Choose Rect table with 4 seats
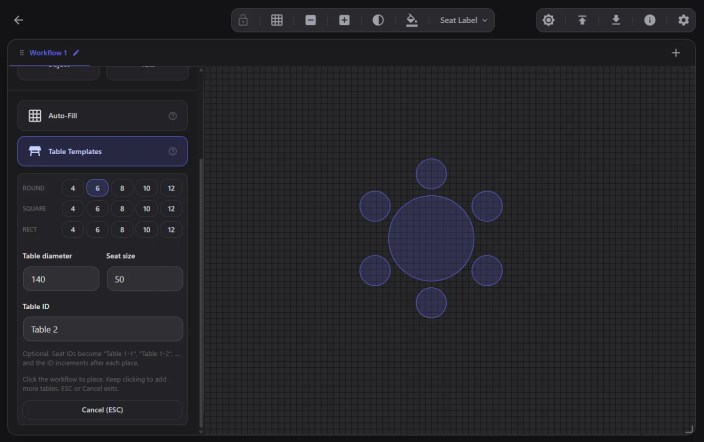The image size is (704, 442). tap(73, 230)
